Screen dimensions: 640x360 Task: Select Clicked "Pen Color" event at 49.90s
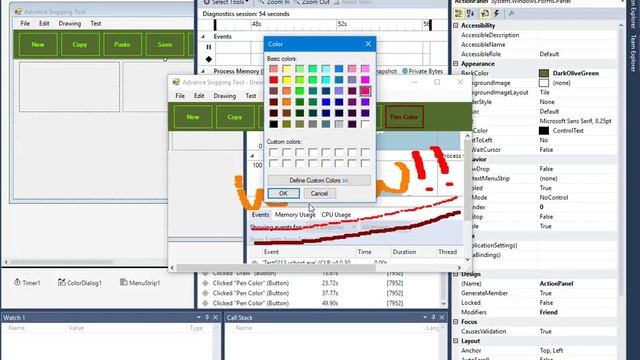pos(320,303)
